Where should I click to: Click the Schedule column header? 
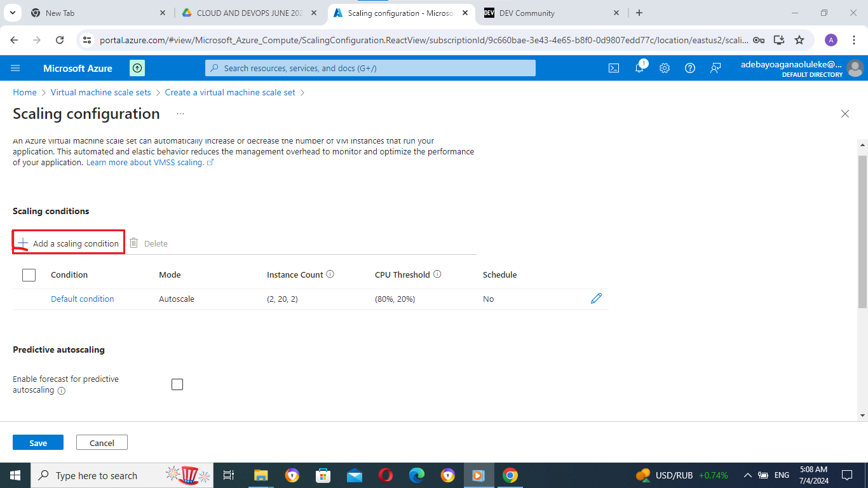[500, 274]
